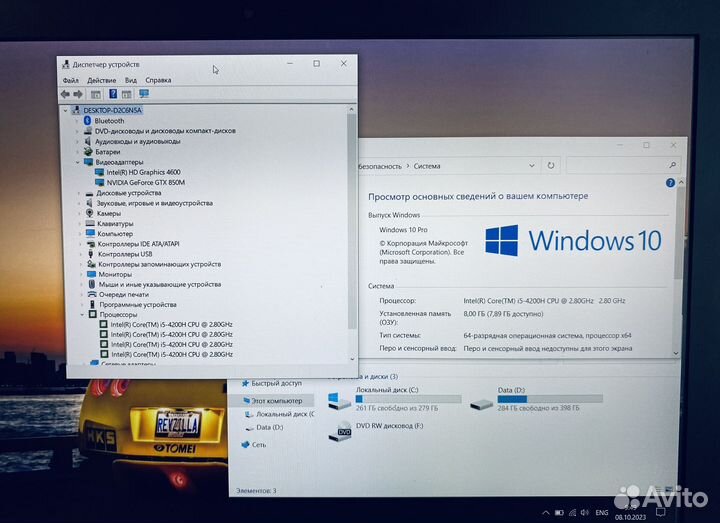Collapse the Видеоадаптеры node
The height and width of the screenshot is (523, 720).
click(78, 162)
